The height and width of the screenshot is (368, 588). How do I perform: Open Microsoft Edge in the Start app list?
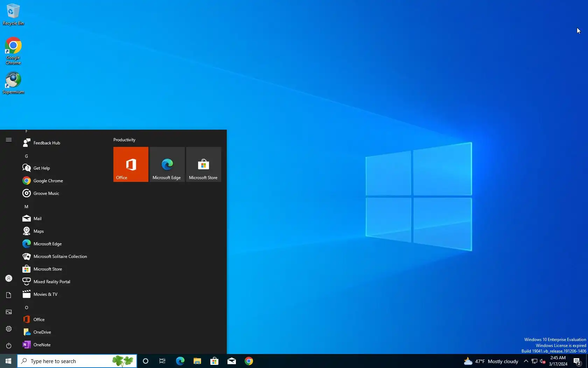pyautogui.click(x=63, y=244)
